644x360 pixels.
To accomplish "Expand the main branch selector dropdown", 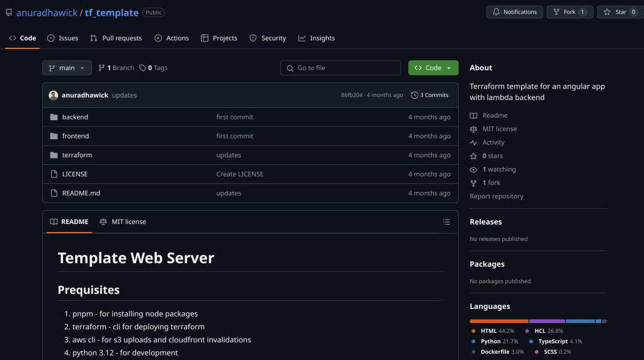I will coord(67,68).
